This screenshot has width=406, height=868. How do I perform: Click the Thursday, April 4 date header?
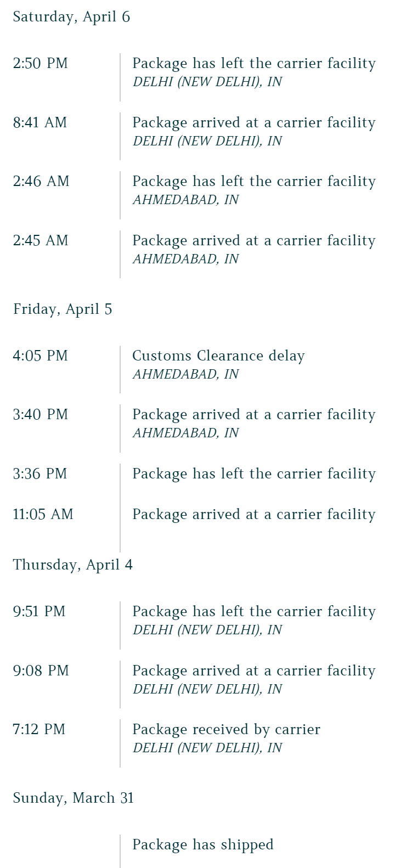tap(72, 565)
